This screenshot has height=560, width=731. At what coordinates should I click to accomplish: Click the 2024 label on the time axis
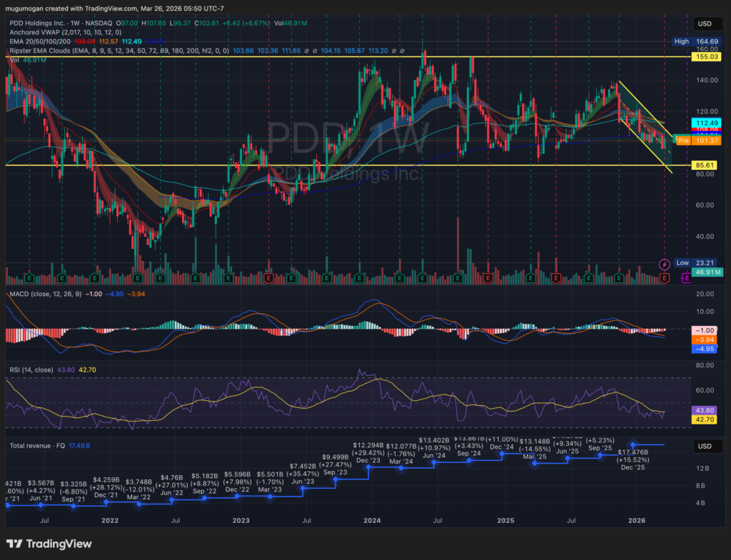(372, 521)
